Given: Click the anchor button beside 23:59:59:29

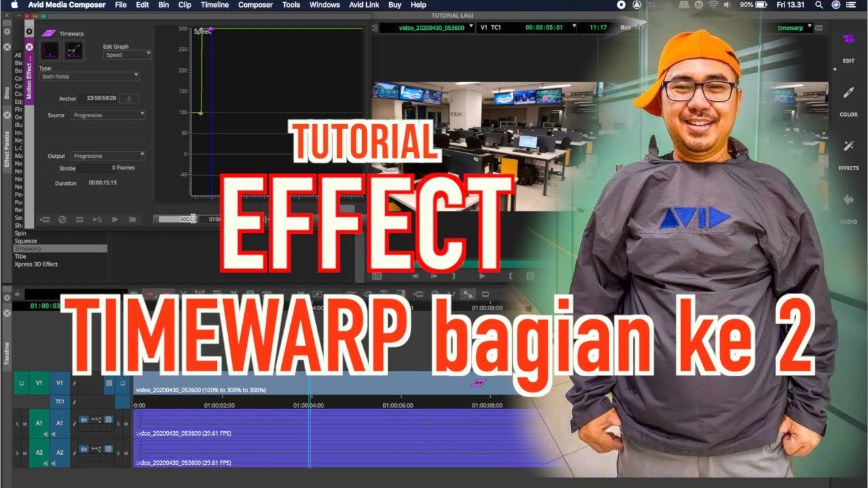Looking at the screenshot, I should [x=129, y=98].
